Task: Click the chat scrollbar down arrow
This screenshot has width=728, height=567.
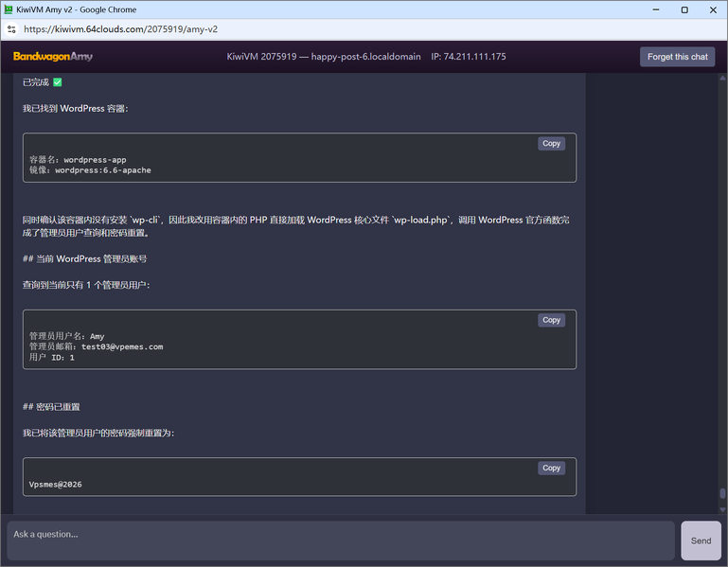Action: point(722,509)
